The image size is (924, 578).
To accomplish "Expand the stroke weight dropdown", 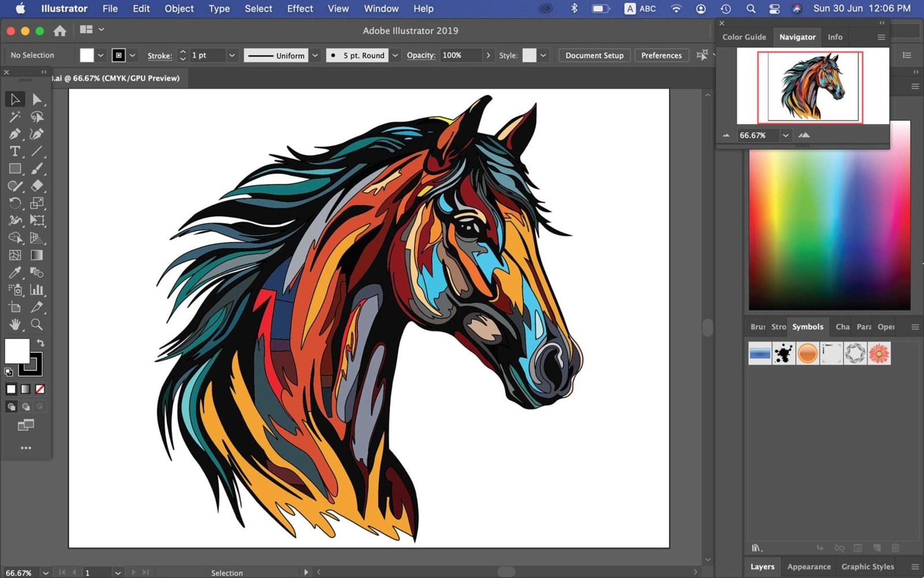I will 232,55.
